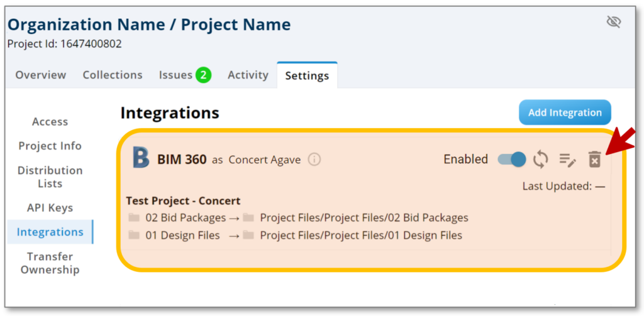Click the BIM 360 logo icon
The width and height of the screenshot is (644, 316).
[x=141, y=159]
